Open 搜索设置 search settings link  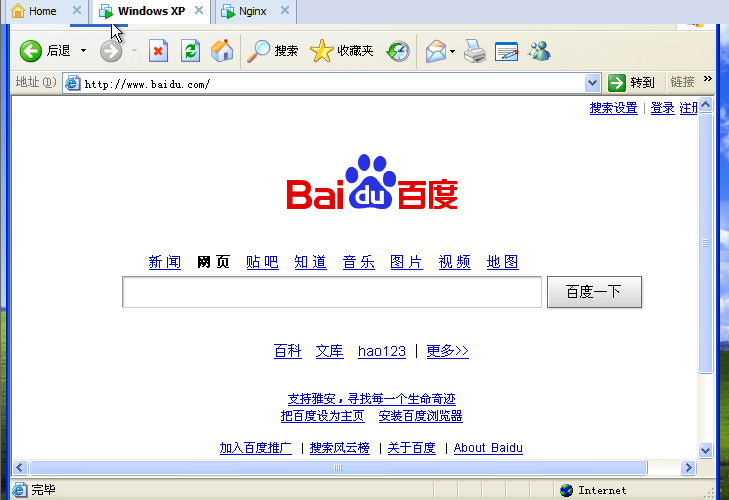point(613,108)
